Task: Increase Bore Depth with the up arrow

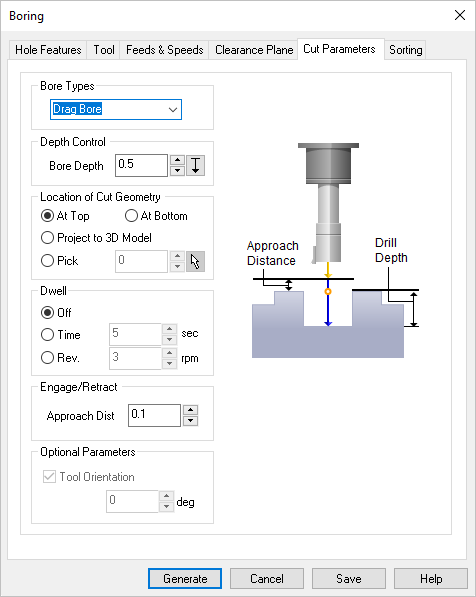Action: pos(177,160)
